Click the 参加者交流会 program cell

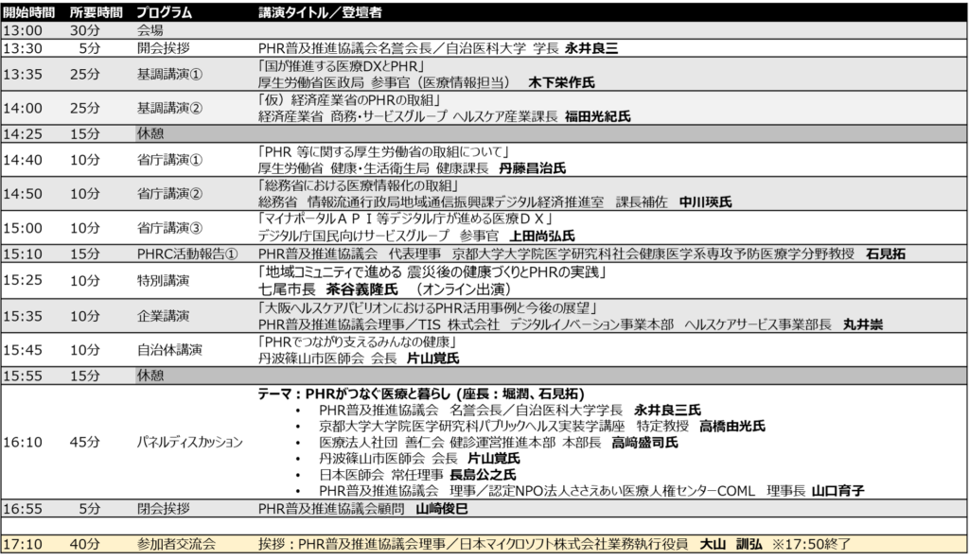coord(177,544)
